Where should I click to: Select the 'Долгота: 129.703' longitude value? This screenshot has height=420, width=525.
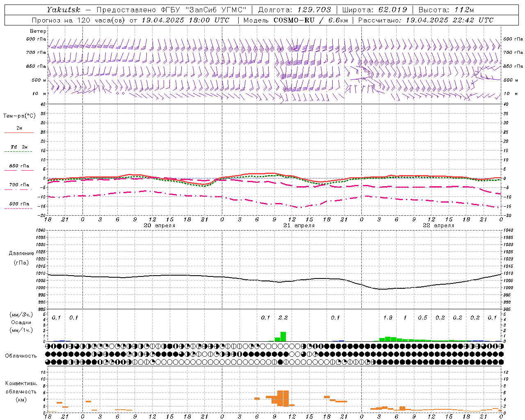294,10
